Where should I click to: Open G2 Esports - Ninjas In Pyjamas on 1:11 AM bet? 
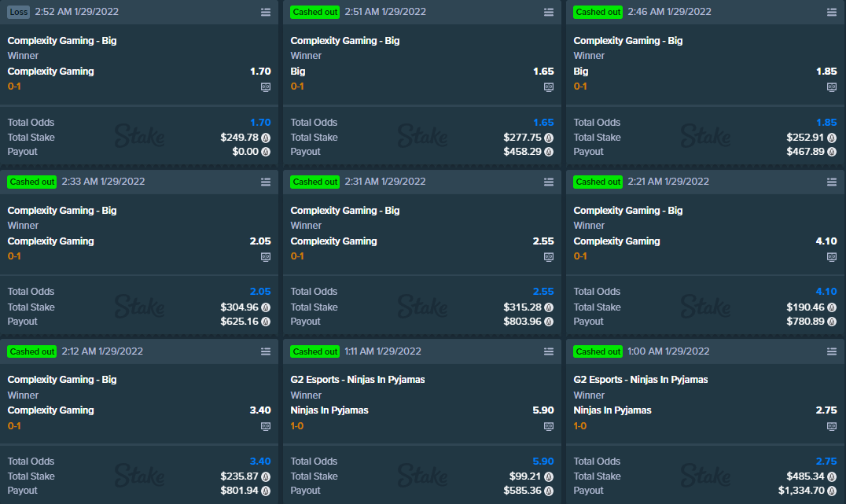[x=358, y=379]
